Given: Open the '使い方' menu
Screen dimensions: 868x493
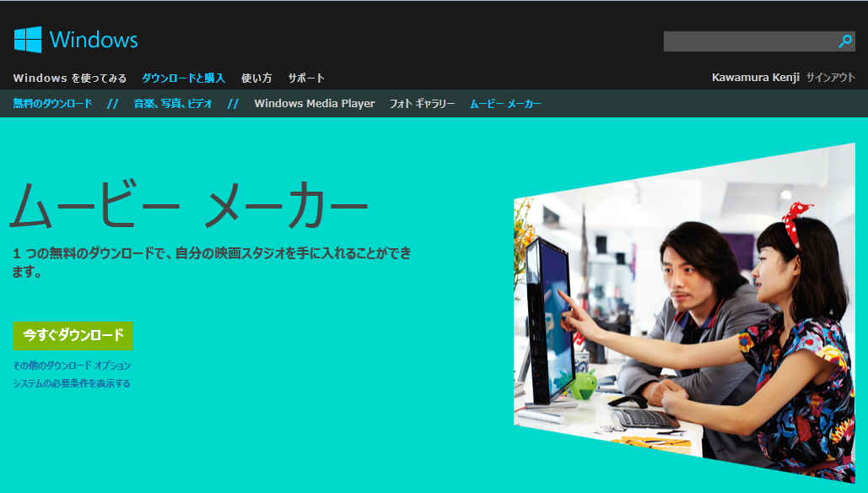Looking at the screenshot, I should click(256, 79).
